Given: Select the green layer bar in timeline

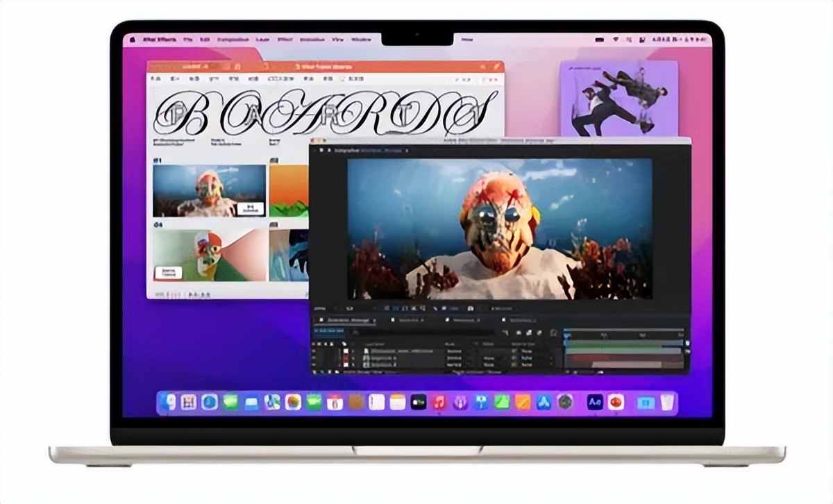Looking at the screenshot, I should pyautogui.click(x=624, y=350).
